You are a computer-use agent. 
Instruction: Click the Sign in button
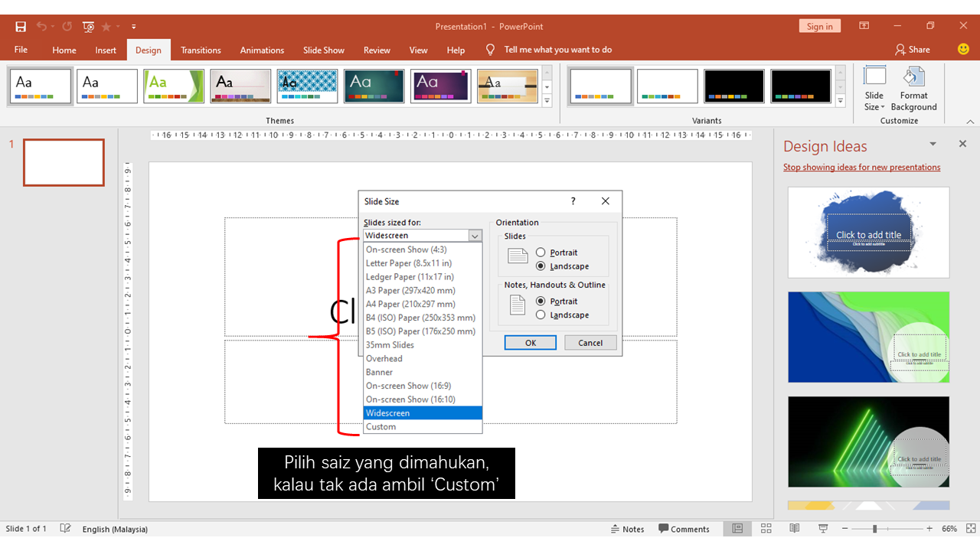click(819, 26)
